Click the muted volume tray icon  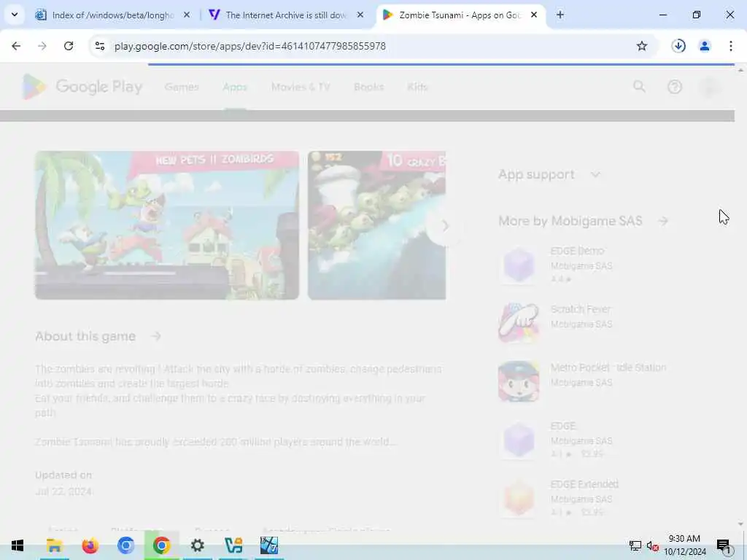653,546
